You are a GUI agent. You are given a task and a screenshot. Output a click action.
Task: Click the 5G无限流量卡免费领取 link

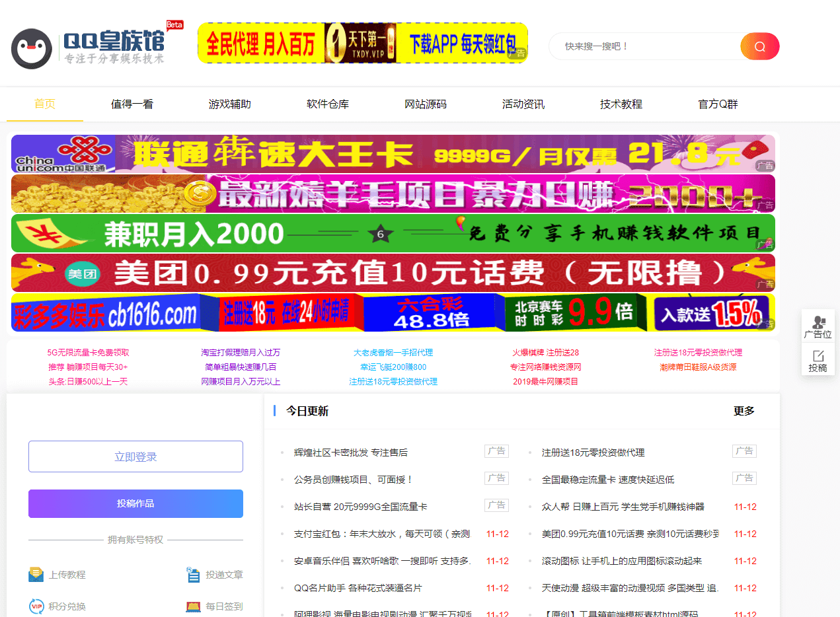(88, 353)
